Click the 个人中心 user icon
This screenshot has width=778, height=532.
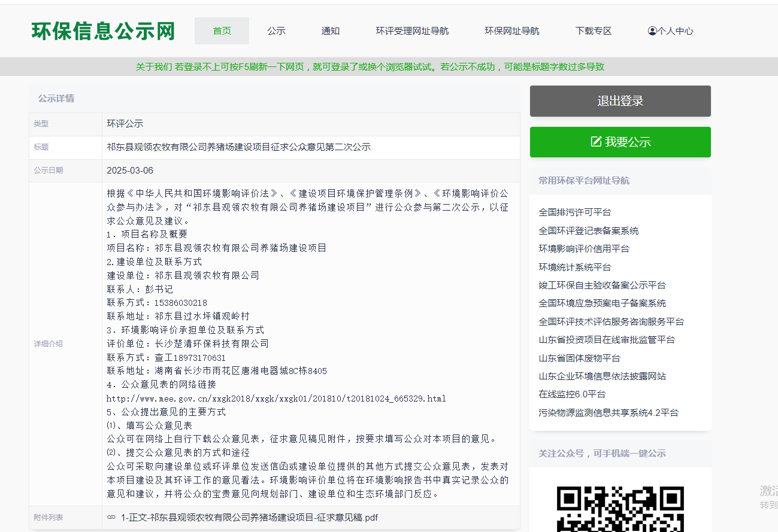coord(652,31)
